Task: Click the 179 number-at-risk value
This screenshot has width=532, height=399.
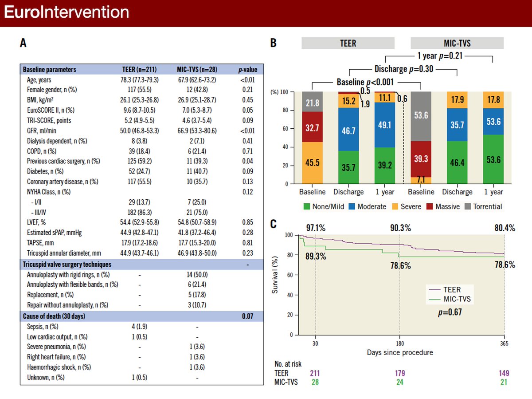Action: [x=400, y=372]
